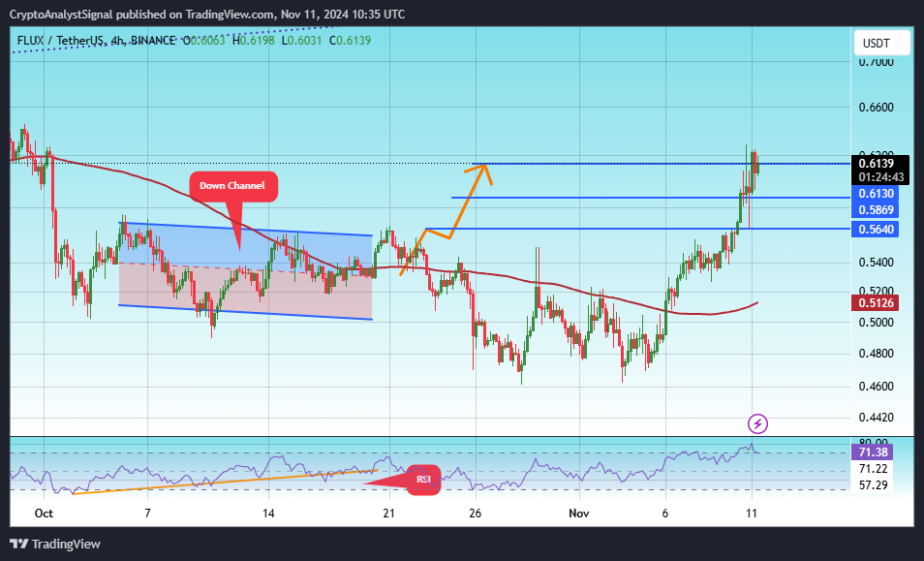The height and width of the screenshot is (561, 924).
Task: Click the purple lightning bolt event icon
Action: (x=757, y=423)
